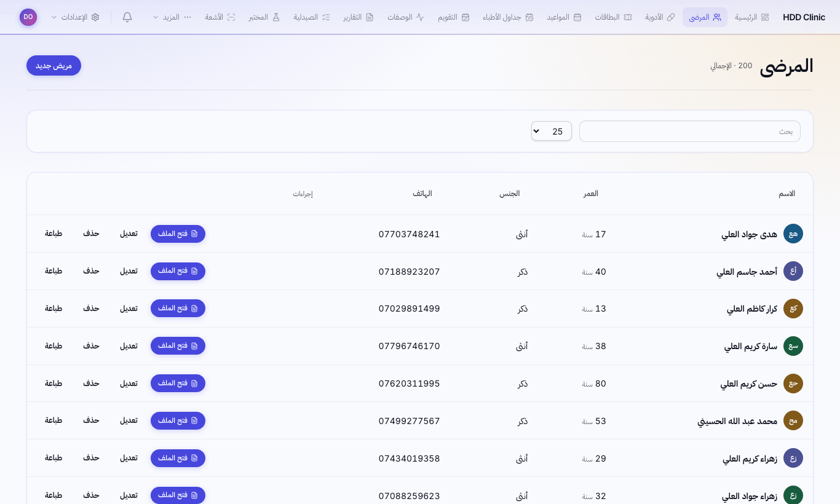Viewport: 840px width, 504px height.
Task: Delete patient with phone 07434019358
Action: coord(91,458)
